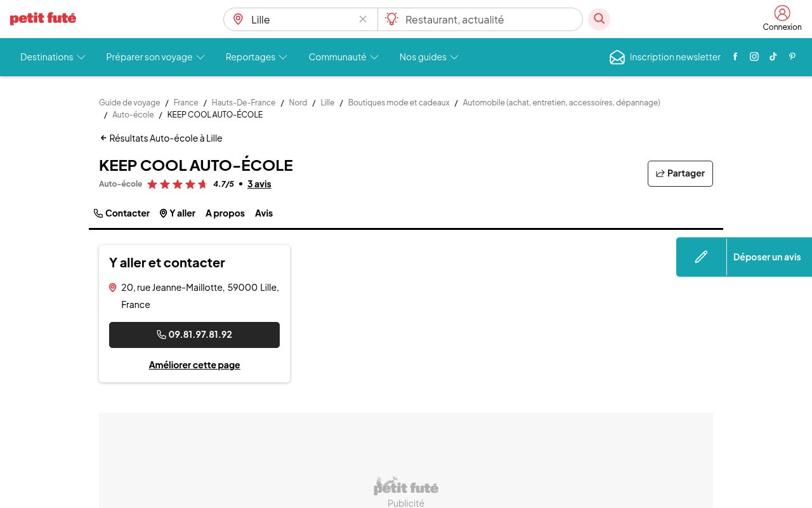Open Boutiques mode et cadeaux breadcrumb
Image resolution: width=812 pixels, height=508 pixels.
(x=398, y=102)
